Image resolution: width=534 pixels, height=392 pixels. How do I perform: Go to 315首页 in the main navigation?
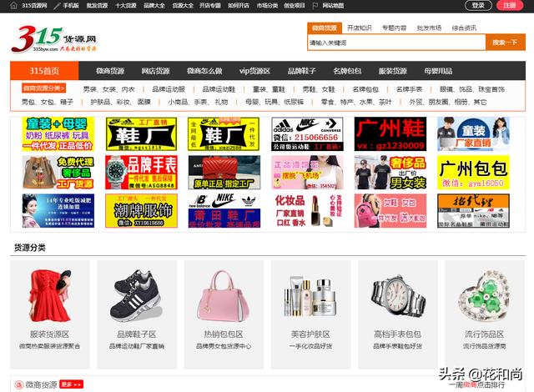click(x=44, y=71)
